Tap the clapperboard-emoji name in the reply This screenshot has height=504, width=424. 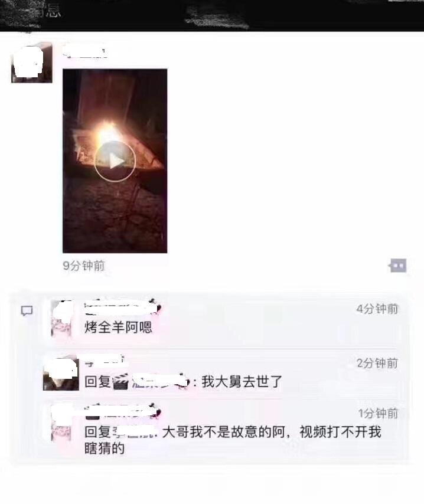point(150,381)
